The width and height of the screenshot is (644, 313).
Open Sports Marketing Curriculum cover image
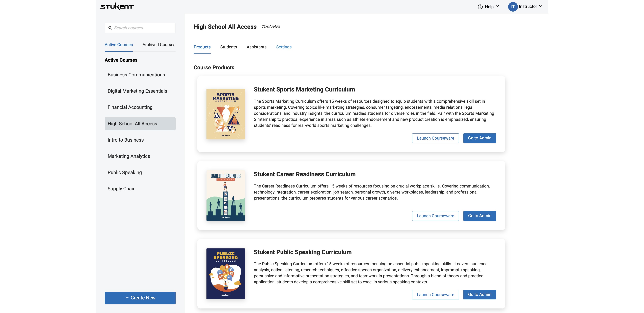coord(226,114)
